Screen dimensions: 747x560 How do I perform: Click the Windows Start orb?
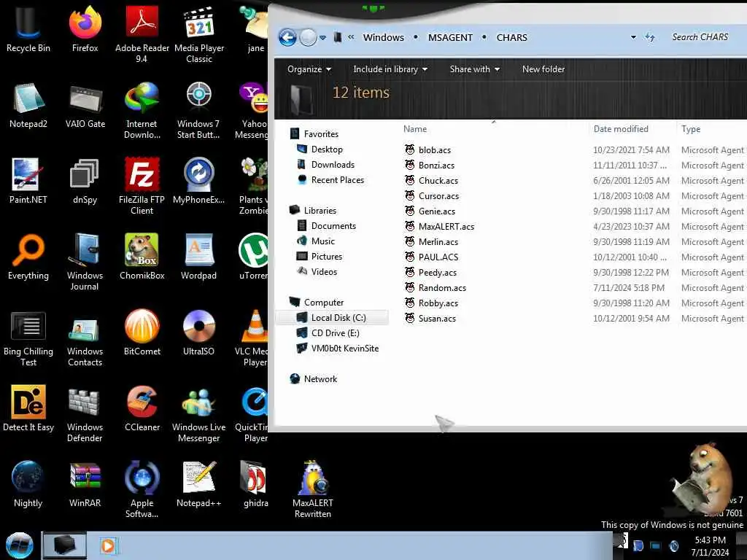(20, 545)
